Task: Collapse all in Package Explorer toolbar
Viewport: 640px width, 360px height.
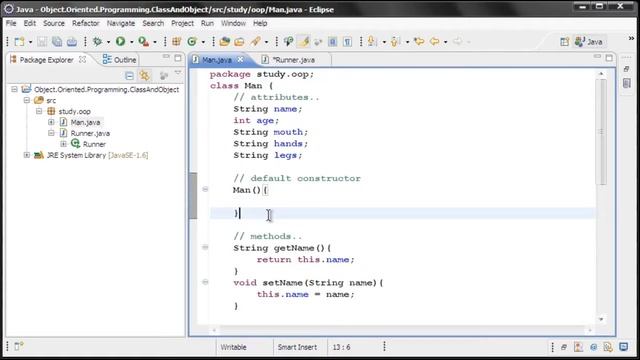Action: [129, 76]
